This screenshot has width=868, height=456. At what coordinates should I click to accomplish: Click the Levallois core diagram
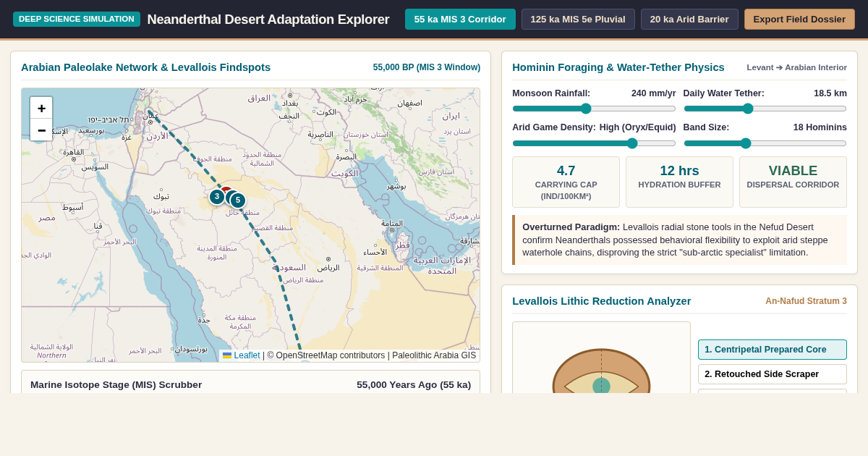(x=601, y=358)
